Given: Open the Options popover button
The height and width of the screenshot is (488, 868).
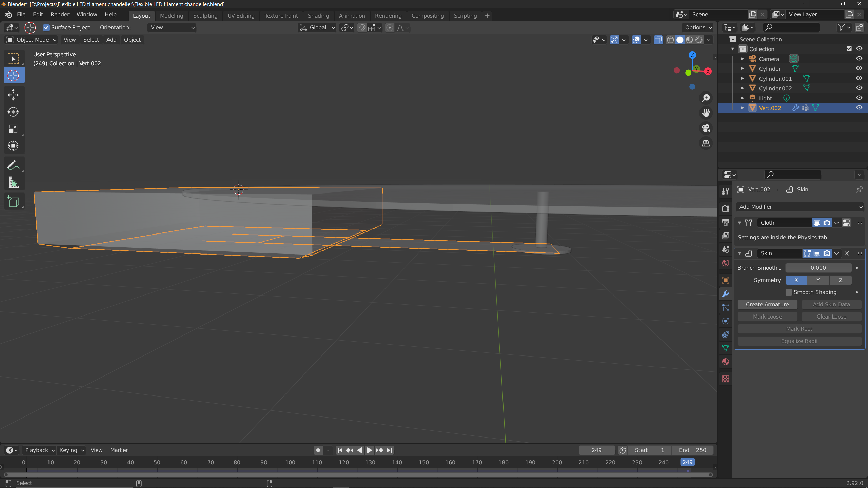Looking at the screenshot, I should (x=698, y=27).
